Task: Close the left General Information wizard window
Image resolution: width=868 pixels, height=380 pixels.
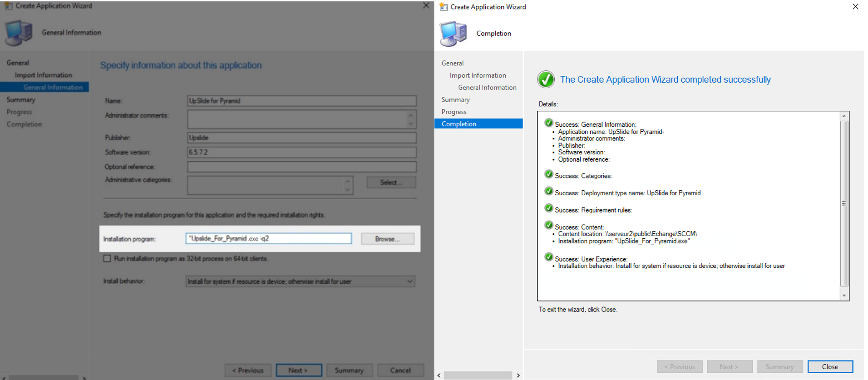Action: [426, 5]
